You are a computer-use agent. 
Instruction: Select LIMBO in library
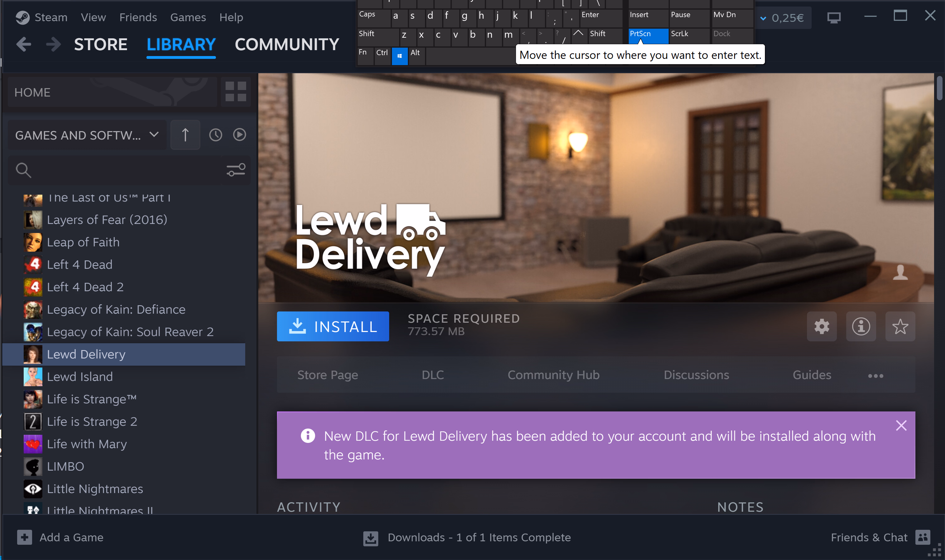click(124, 467)
